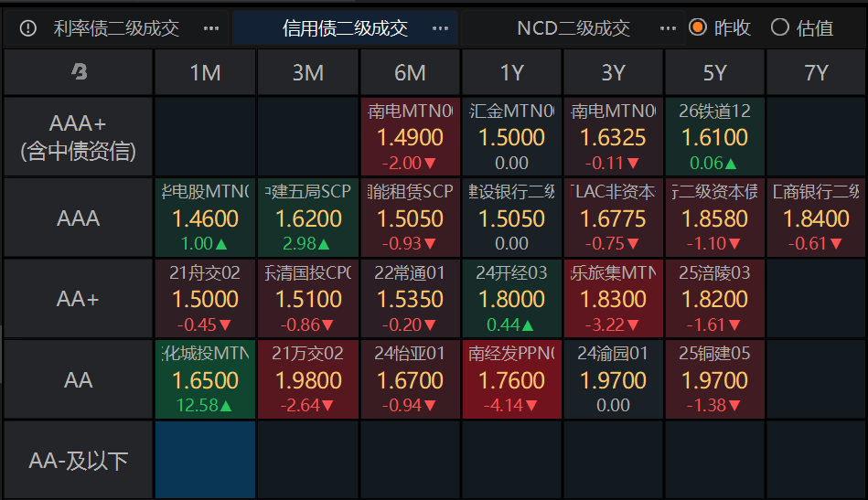Click the 1M column header
This screenshot has height=500, width=868.
point(206,72)
